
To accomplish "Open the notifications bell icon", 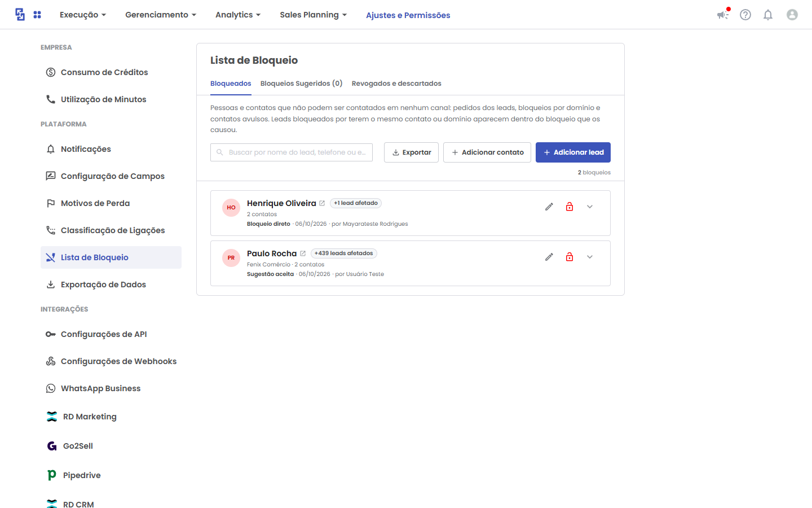I will pyautogui.click(x=768, y=15).
